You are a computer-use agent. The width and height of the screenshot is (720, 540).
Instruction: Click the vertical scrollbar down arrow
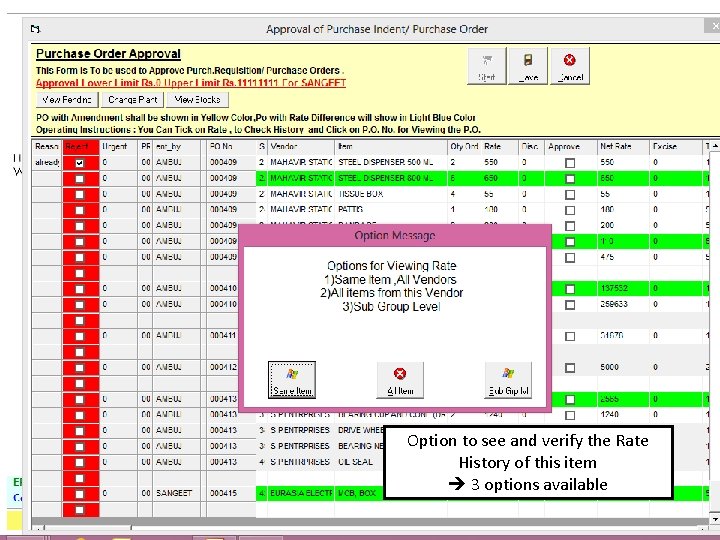714,519
